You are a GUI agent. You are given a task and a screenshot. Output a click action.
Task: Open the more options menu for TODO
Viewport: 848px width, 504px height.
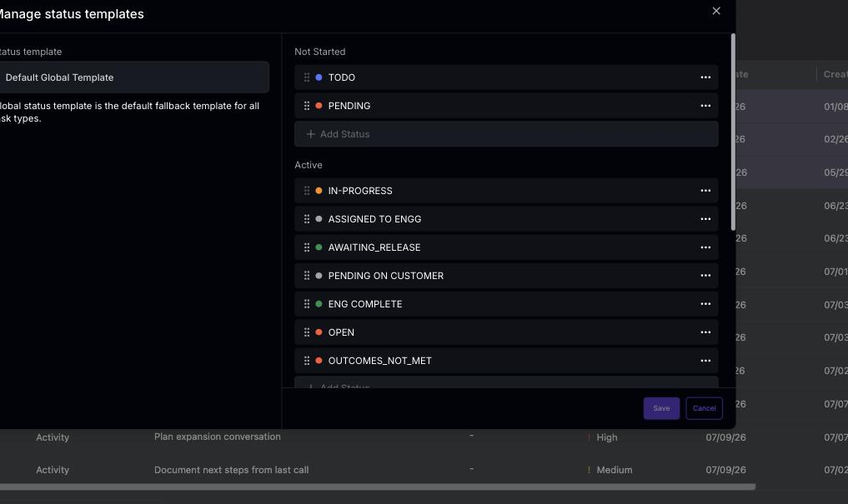[705, 77]
